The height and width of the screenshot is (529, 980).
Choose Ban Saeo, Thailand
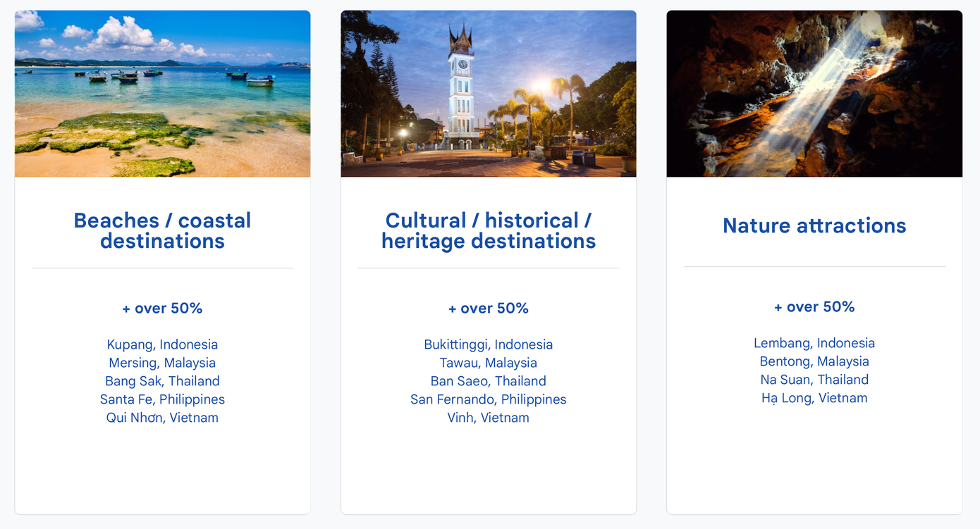click(488, 381)
